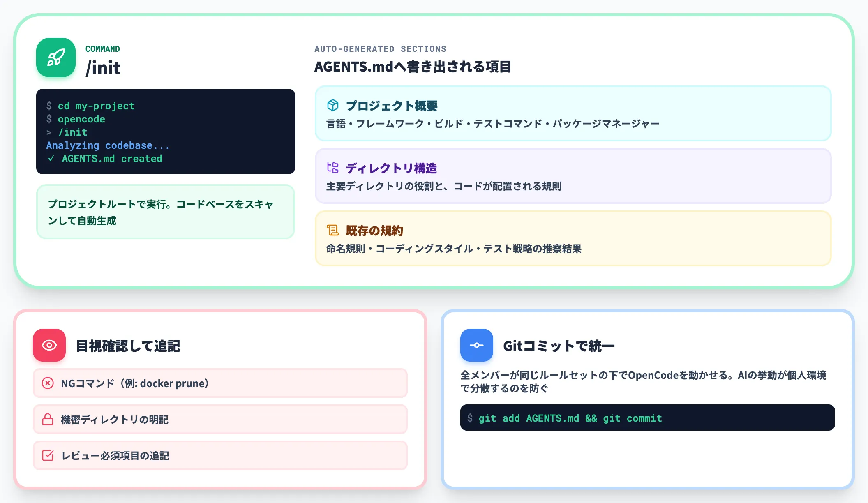
Task: Click the '/init' line in the terminal
Action: pos(73,132)
